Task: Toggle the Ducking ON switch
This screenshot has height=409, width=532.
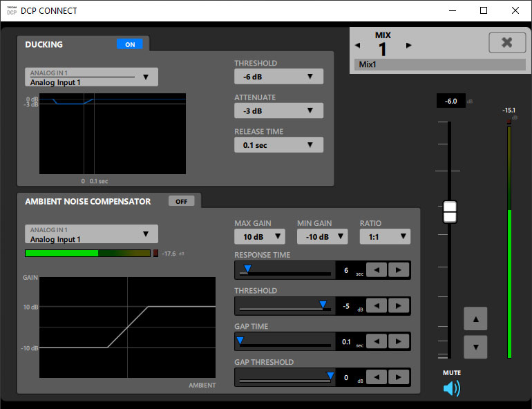Action: [130, 44]
